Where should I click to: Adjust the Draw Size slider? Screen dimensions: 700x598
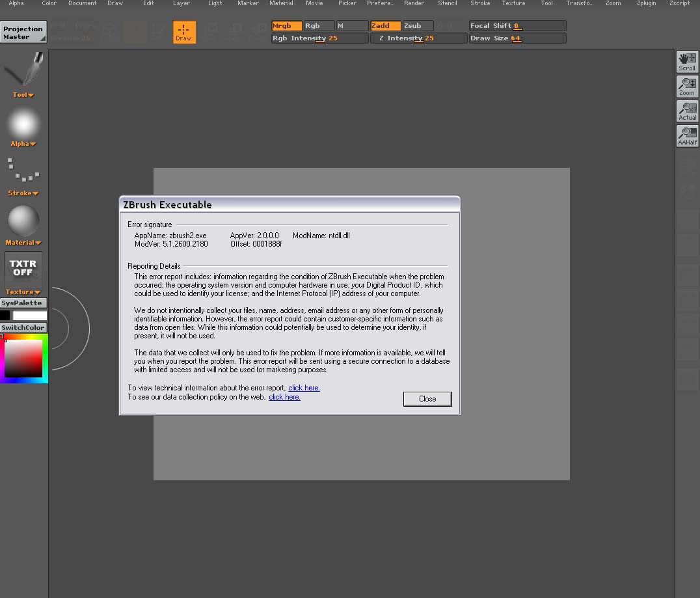[518, 38]
